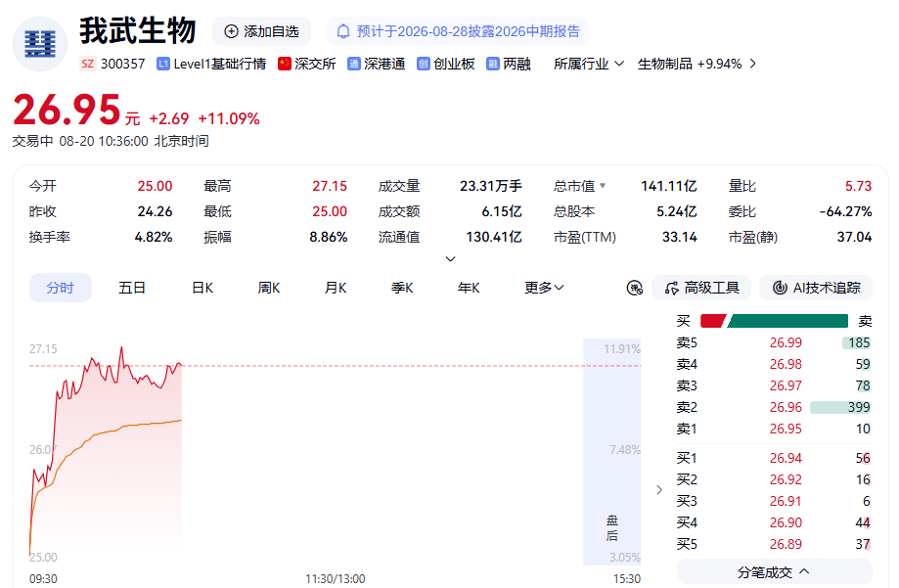Click the 成交量 value 23.31万手

tap(491, 186)
